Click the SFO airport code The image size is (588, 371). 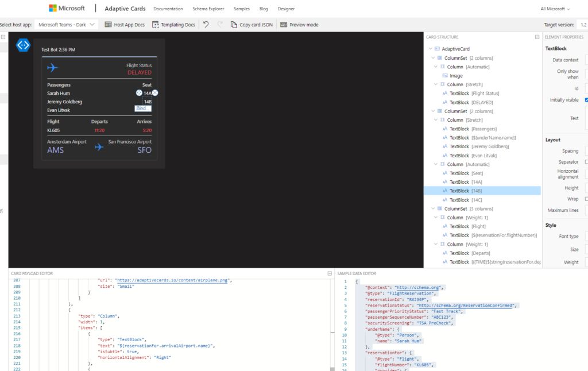point(144,150)
